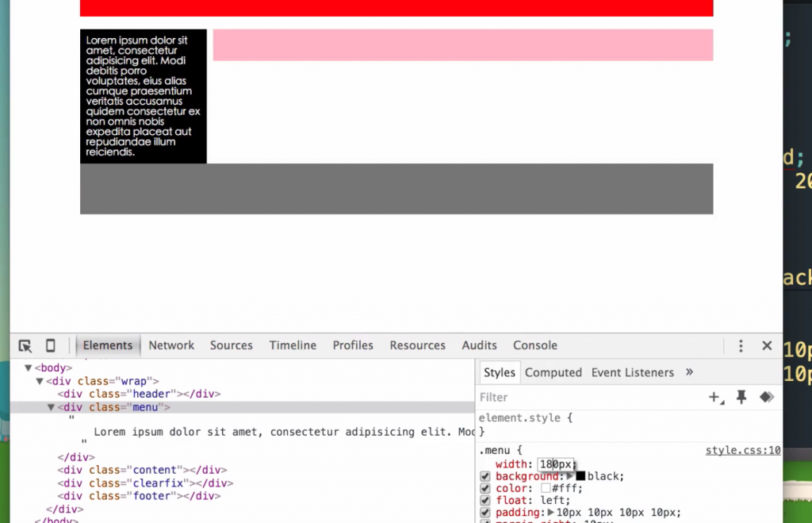The height and width of the screenshot is (523, 812).
Task: Click the closing div tag of menu
Action: point(76,457)
